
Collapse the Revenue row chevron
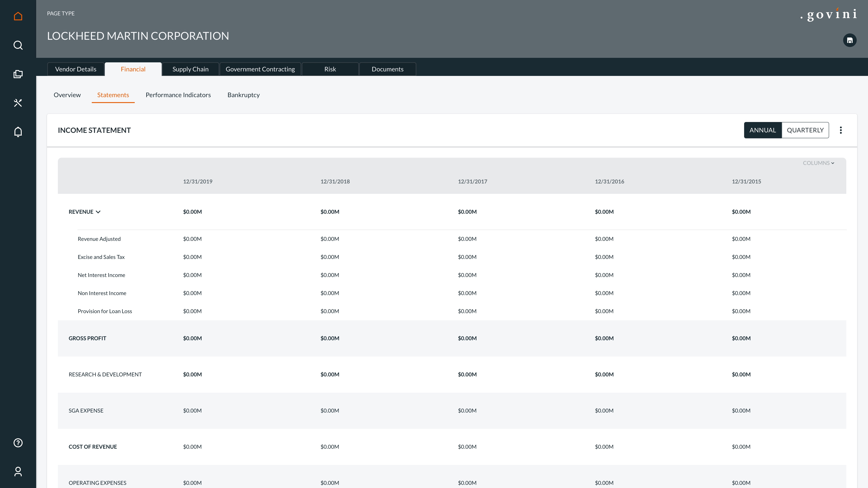click(x=98, y=212)
